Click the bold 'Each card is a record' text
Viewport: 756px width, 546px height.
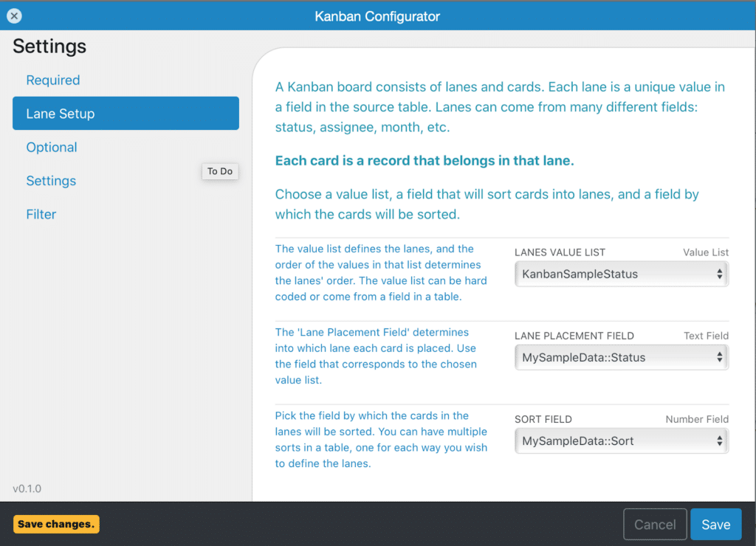pos(425,160)
